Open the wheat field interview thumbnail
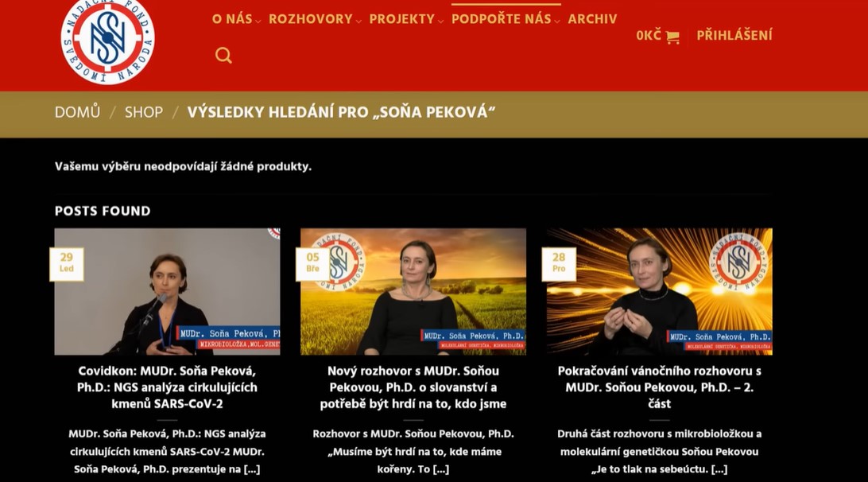The width and height of the screenshot is (868, 482). click(x=413, y=291)
